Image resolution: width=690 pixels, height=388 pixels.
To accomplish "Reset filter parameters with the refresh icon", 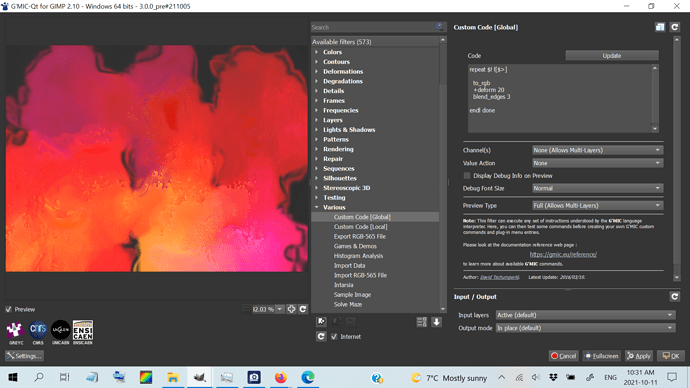I will point(675,27).
